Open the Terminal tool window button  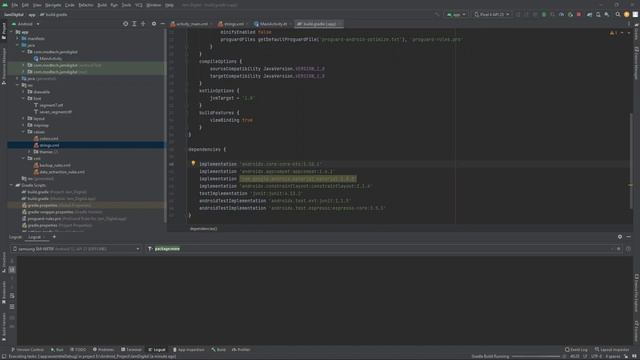[131, 350]
